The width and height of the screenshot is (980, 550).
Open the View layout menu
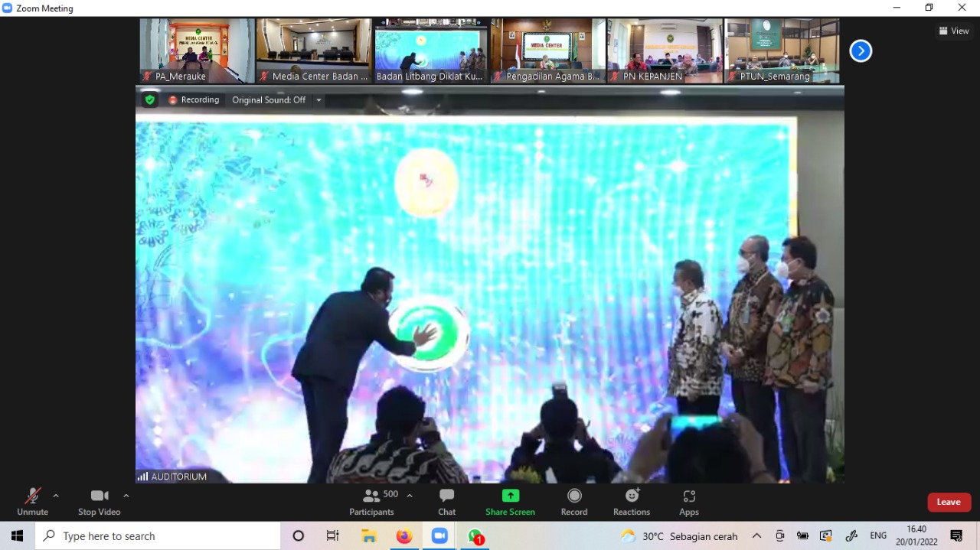[x=954, y=31]
